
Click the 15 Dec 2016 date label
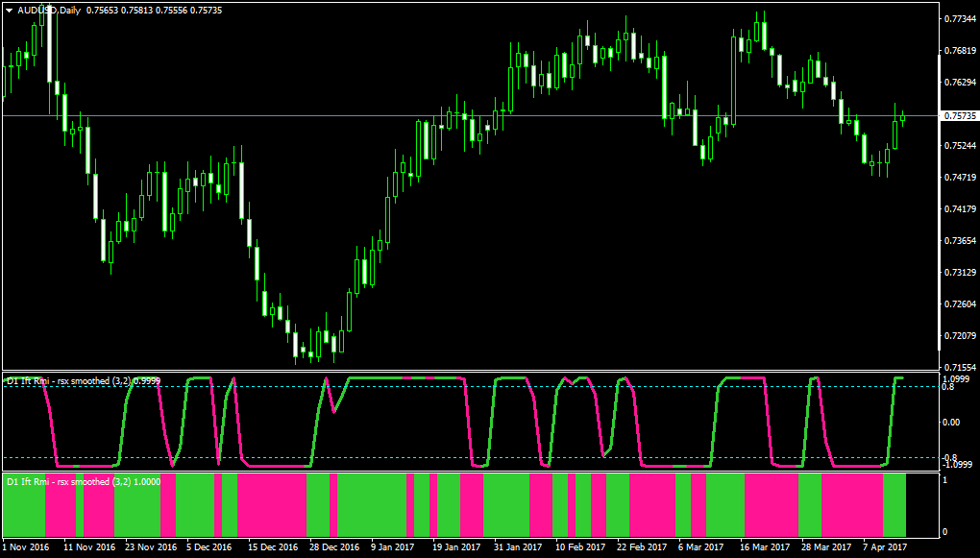pos(273,546)
